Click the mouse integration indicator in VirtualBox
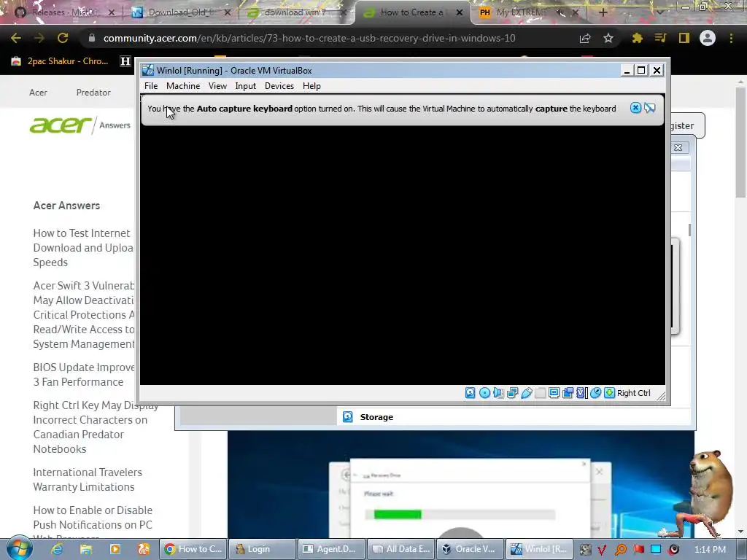Screen dimensions: 747x560 [595, 393]
